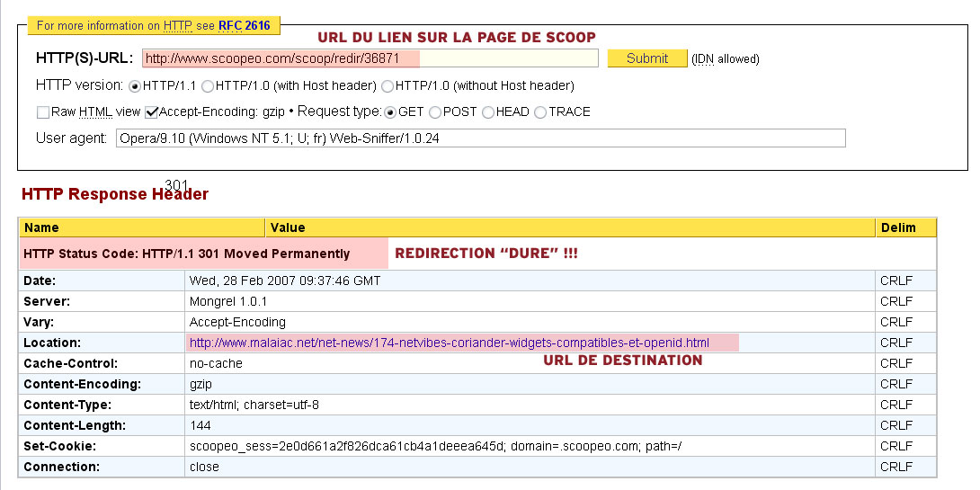Viewport: 980px width, 490px height.
Task: Select HTTP/1.0 with Host header option
Action: coord(208,86)
